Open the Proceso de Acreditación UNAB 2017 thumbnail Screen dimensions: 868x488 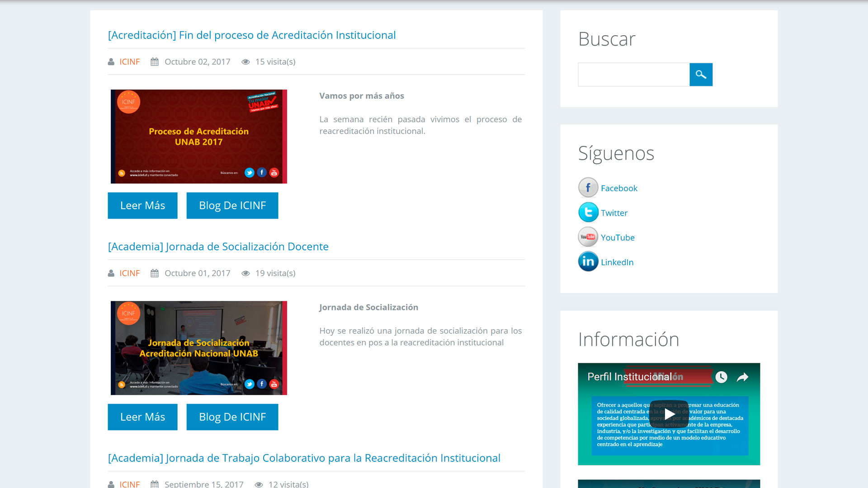(199, 136)
